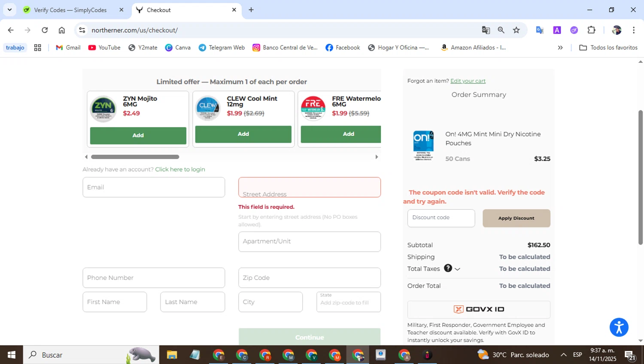Focus the First Name field
The height and width of the screenshot is (364, 644).
[x=115, y=302]
